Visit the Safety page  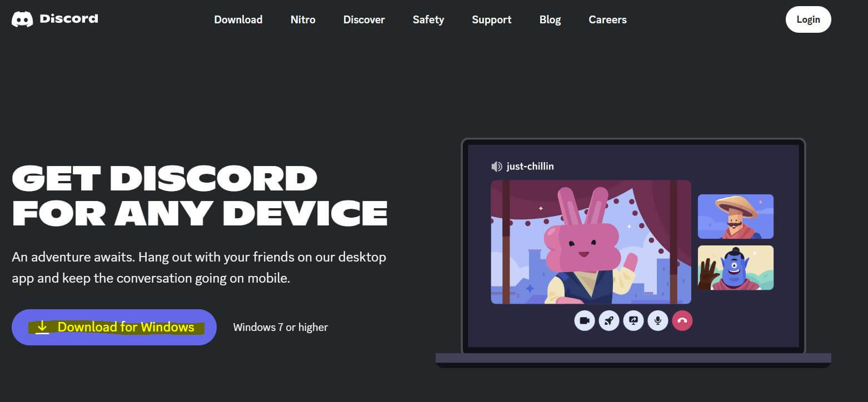click(428, 19)
